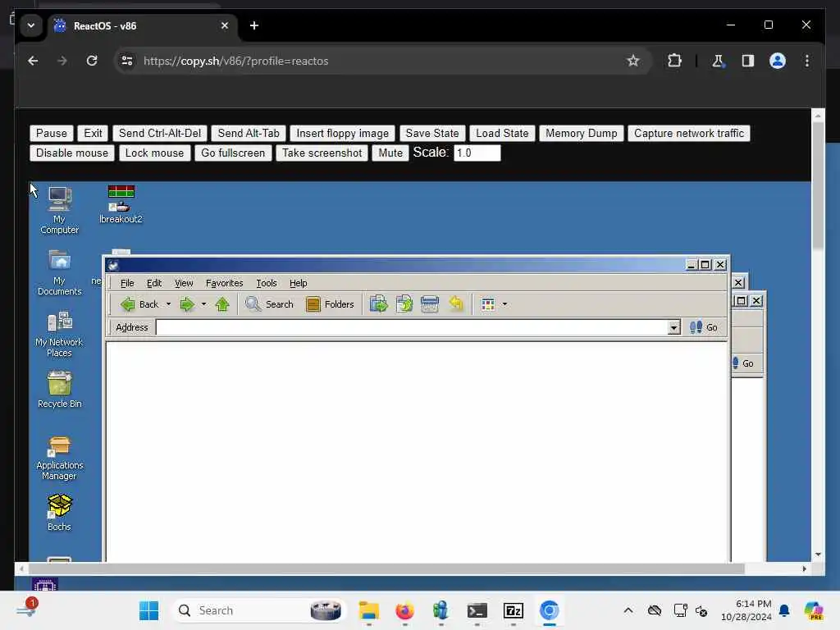Open the Windows Start menu
Screen dimensions: 840x630
click(x=149, y=610)
